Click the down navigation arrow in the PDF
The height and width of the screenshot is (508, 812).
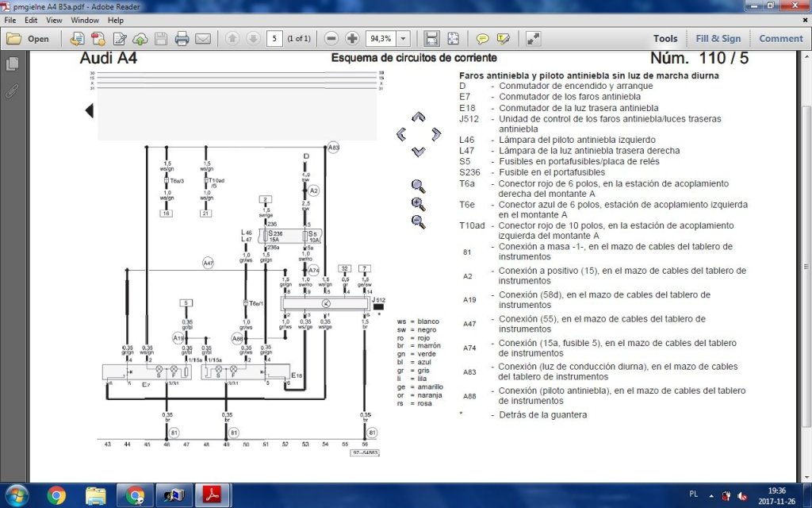tap(419, 152)
